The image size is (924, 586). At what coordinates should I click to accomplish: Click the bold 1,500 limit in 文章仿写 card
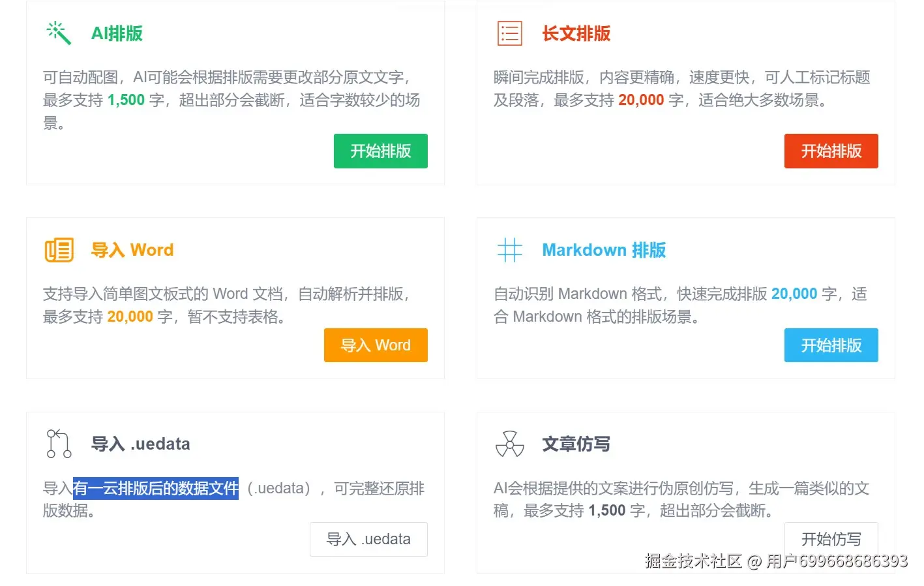[607, 510]
